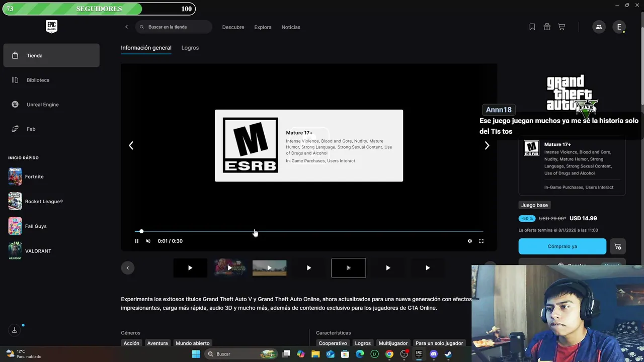Unmute the trailer video

point(148,241)
